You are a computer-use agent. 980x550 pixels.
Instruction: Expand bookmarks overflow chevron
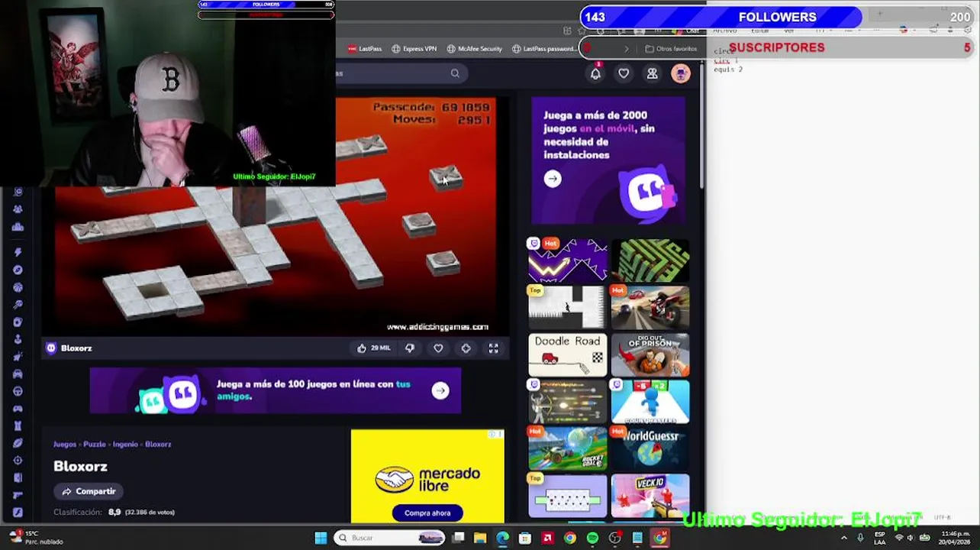(x=627, y=49)
